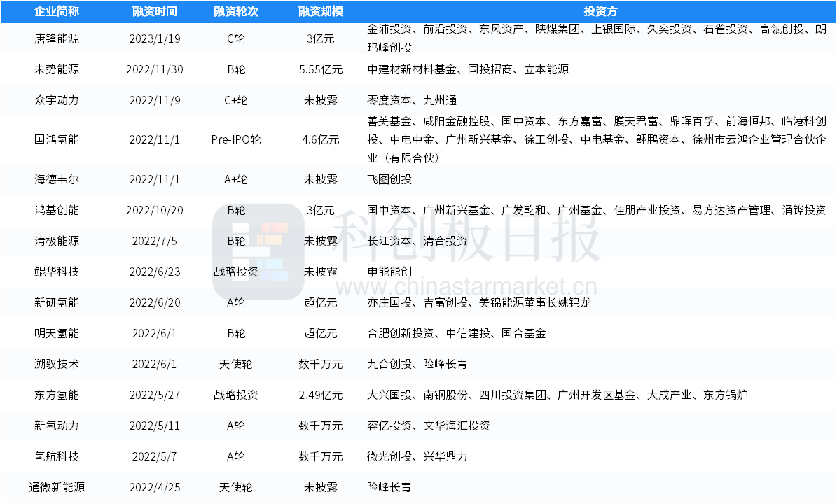This screenshot has height=504, width=837.
Task: Select the 融资规模 column header
Action: (320, 12)
